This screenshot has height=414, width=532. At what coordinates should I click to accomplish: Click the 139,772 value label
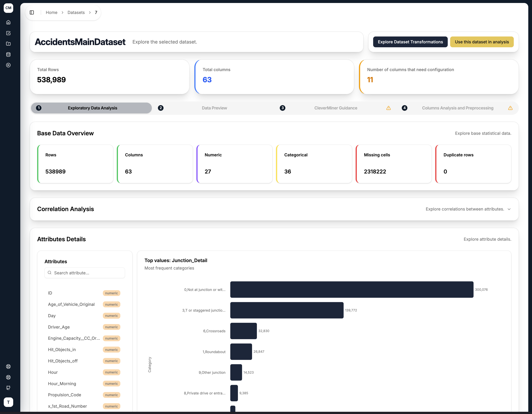(351, 310)
